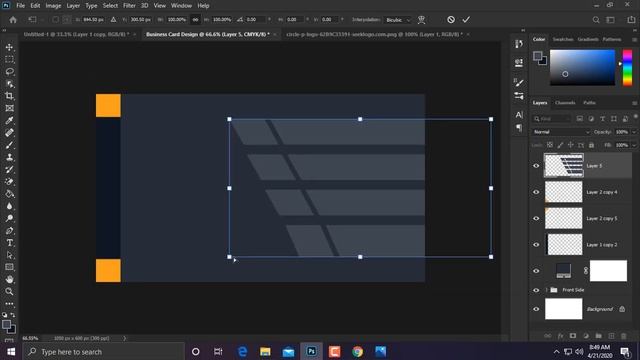Viewport: 640px width, 360px height.
Task: Expand status bar info arrow
Action: pos(125,338)
